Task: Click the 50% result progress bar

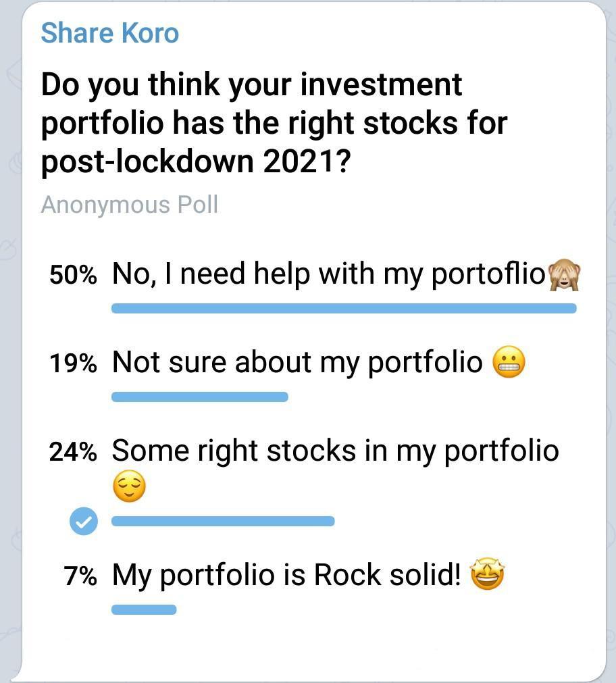Action: click(x=344, y=308)
